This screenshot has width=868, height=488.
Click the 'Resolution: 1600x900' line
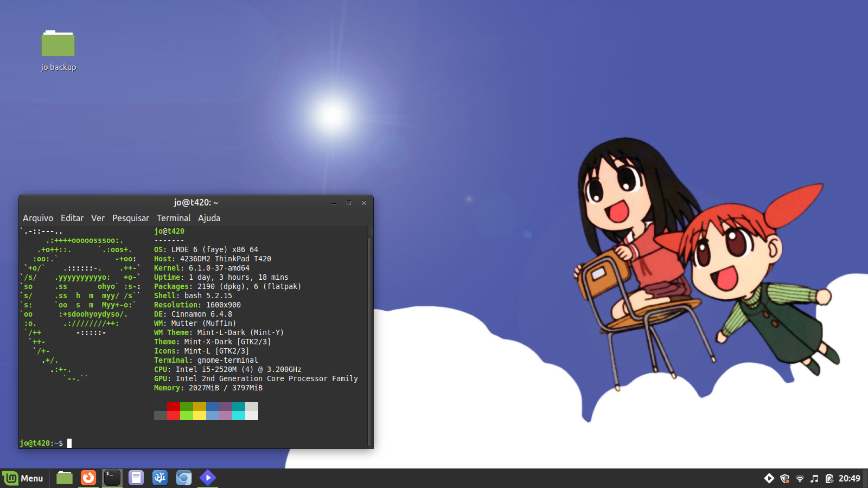pyautogui.click(x=197, y=305)
